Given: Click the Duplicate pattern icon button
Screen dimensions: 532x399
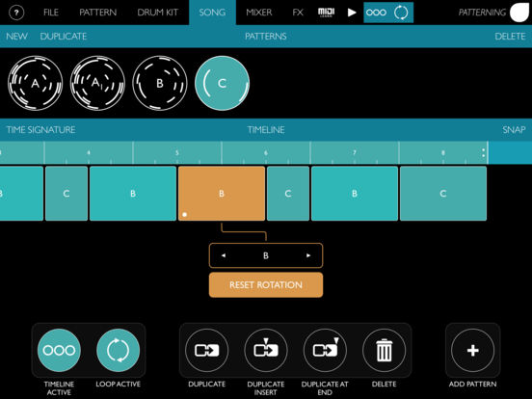Looking at the screenshot, I should [206, 350].
